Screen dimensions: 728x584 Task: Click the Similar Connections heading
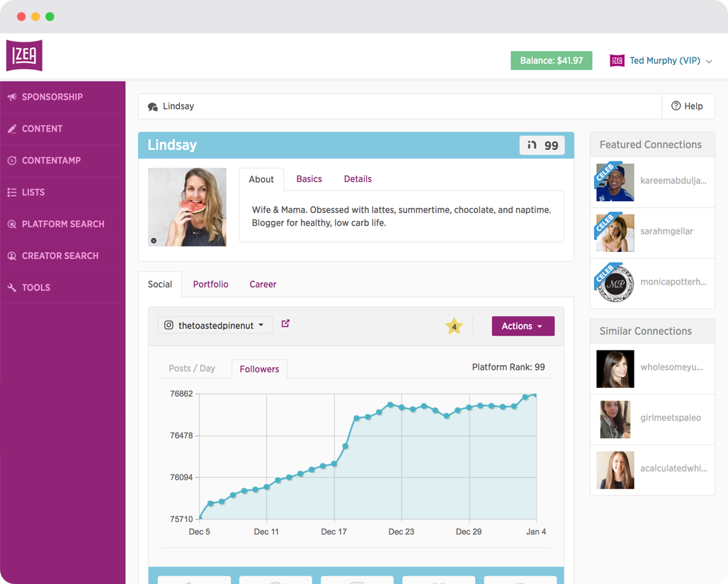[645, 331]
